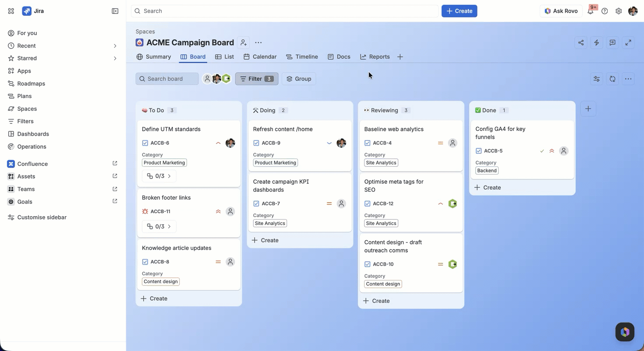Toggle the green hexagon avatar filter
The width and height of the screenshot is (644, 351).
tap(226, 79)
